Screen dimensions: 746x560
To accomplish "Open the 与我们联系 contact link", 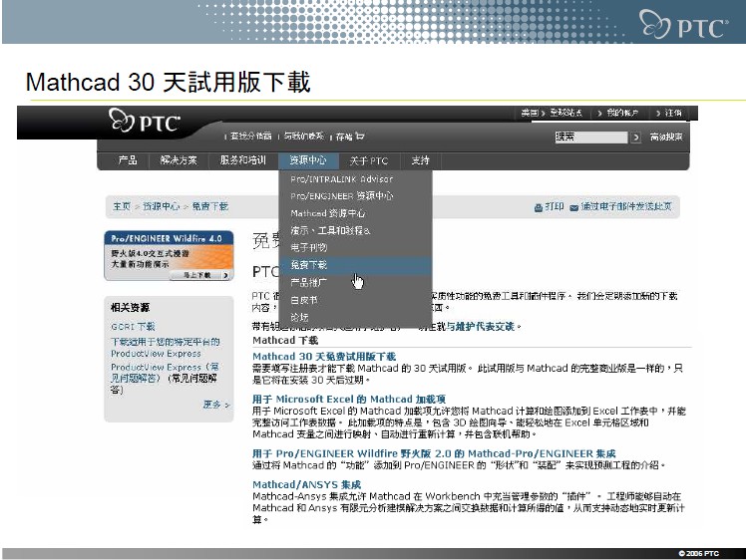I will tap(304, 136).
